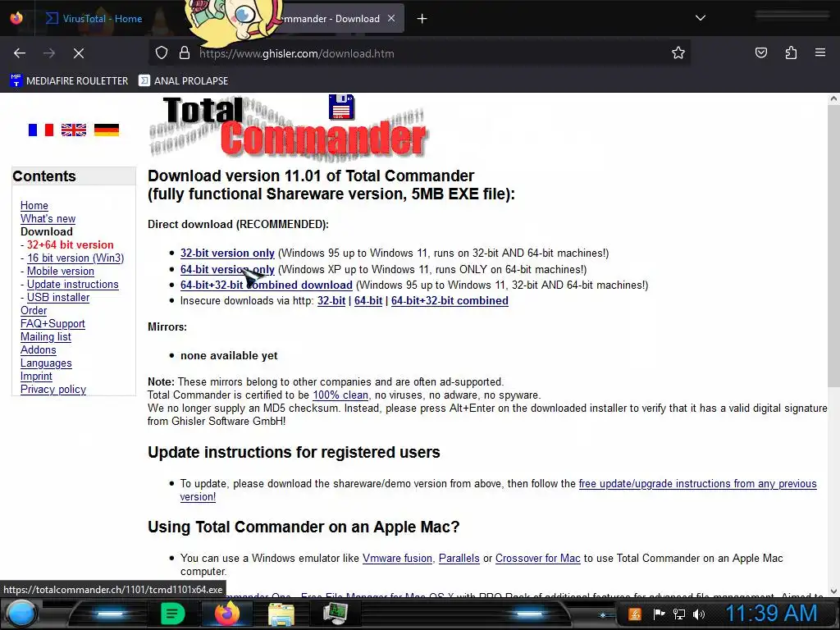
Task: Open the File Explorer taskbar icon
Action: 281,614
